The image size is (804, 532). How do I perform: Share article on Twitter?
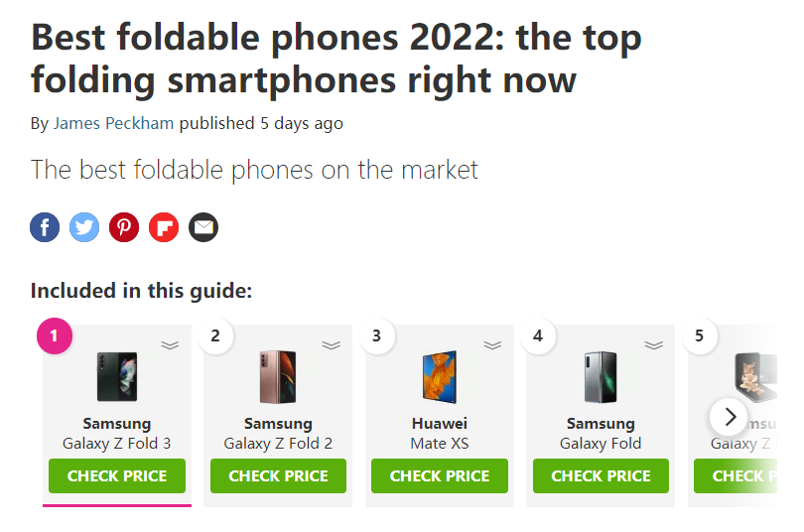tap(84, 227)
